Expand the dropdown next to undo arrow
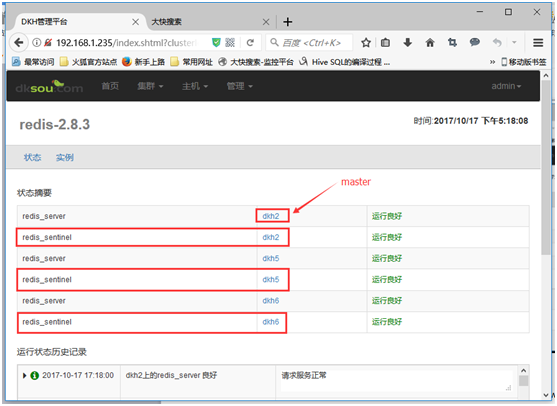The height and width of the screenshot is (406, 557). pyautogui.click(x=514, y=43)
